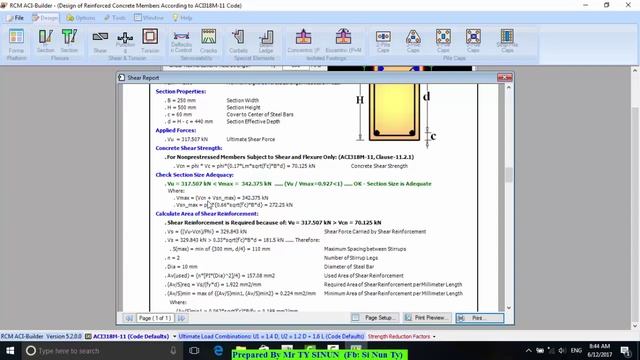Click the Print button in Shear Report

pos(480,318)
